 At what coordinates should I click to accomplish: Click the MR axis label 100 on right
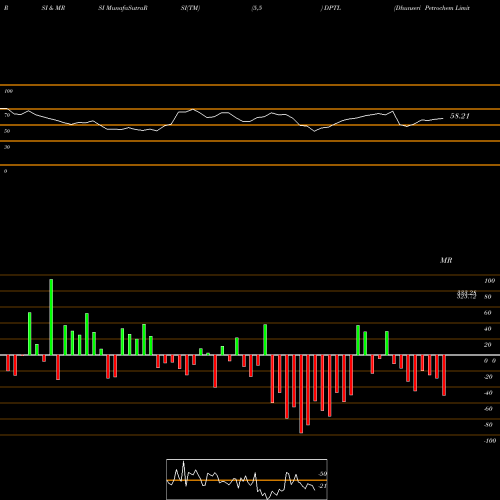(x=489, y=281)
